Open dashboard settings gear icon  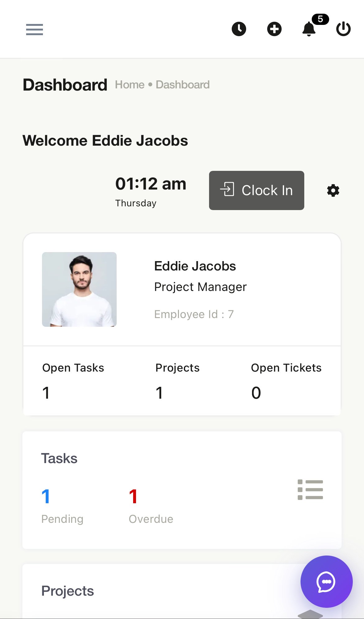(333, 190)
